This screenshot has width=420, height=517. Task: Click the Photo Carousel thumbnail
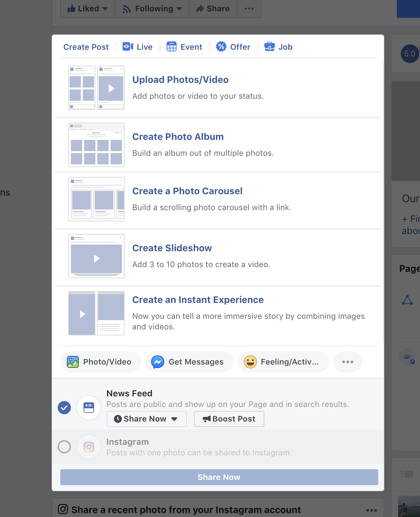96,199
